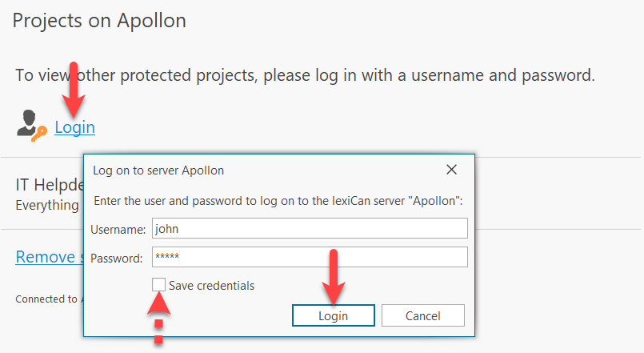644x353 pixels.
Task: Click the Everything description under IT Helpdesk
Action: [x=47, y=205]
